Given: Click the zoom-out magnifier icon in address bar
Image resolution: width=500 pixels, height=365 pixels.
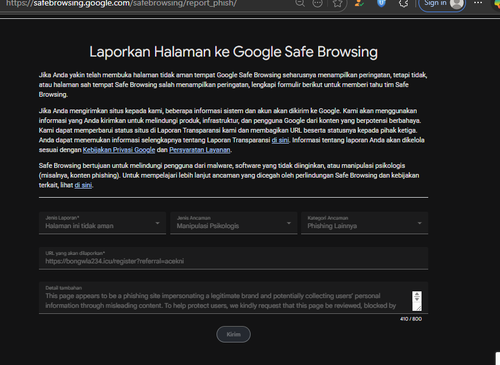Looking at the screenshot, I should click(300, 3).
